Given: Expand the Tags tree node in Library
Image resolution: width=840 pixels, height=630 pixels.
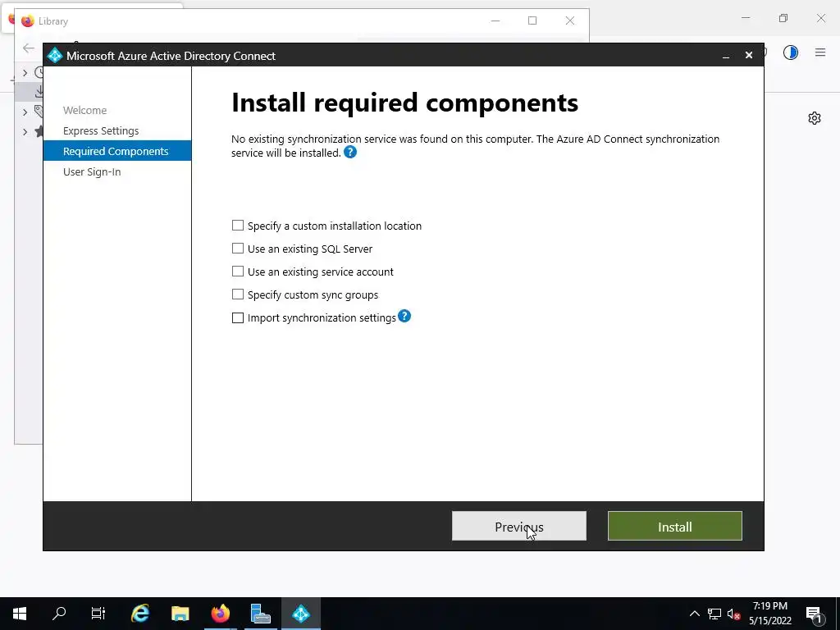Looking at the screenshot, I should 25,112.
